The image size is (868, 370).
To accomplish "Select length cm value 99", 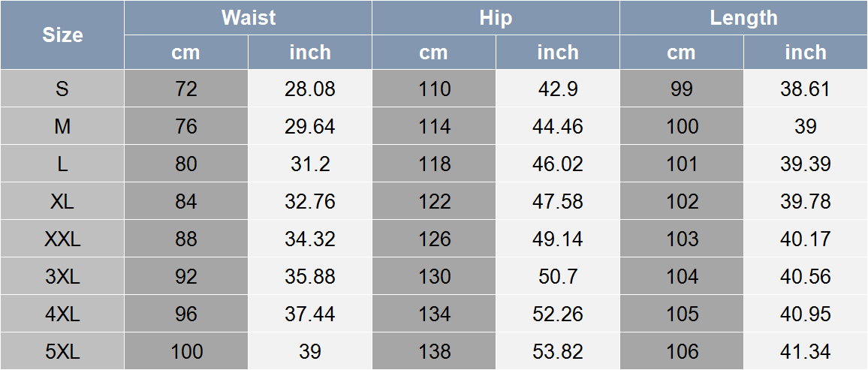I will pyautogui.click(x=682, y=89).
